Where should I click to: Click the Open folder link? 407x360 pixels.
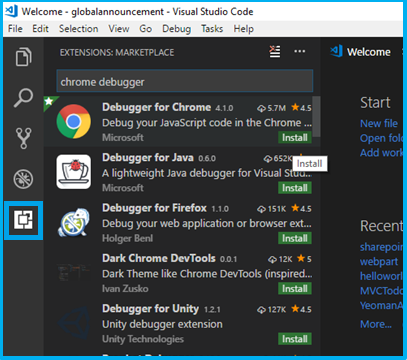click(x=381, y=138)
